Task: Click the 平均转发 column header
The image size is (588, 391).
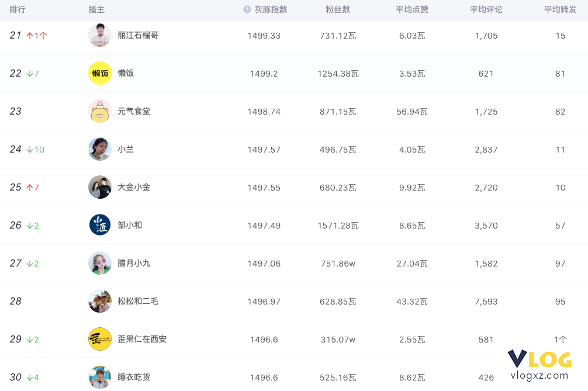Action: pyautogui.click(x=561, y=9)
